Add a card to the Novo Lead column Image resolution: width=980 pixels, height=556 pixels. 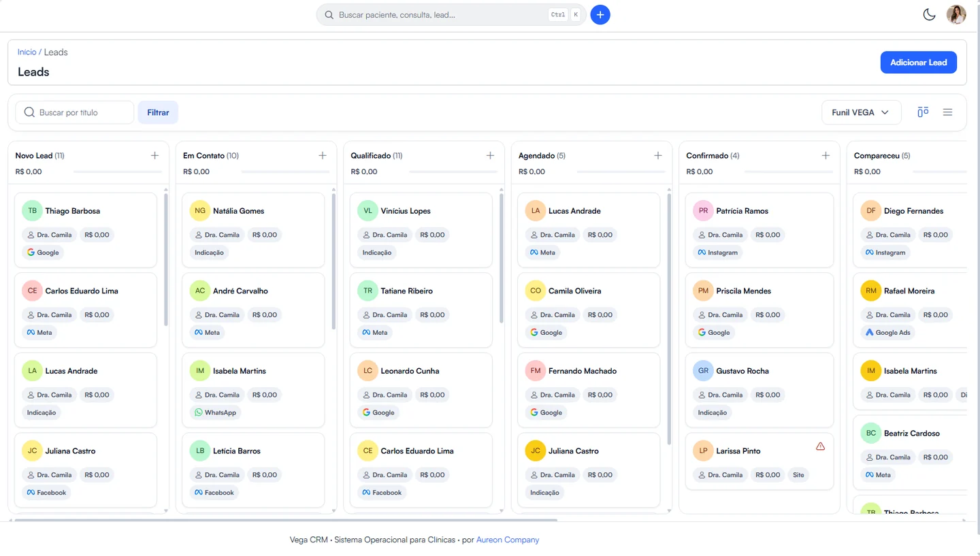point(154,156)
